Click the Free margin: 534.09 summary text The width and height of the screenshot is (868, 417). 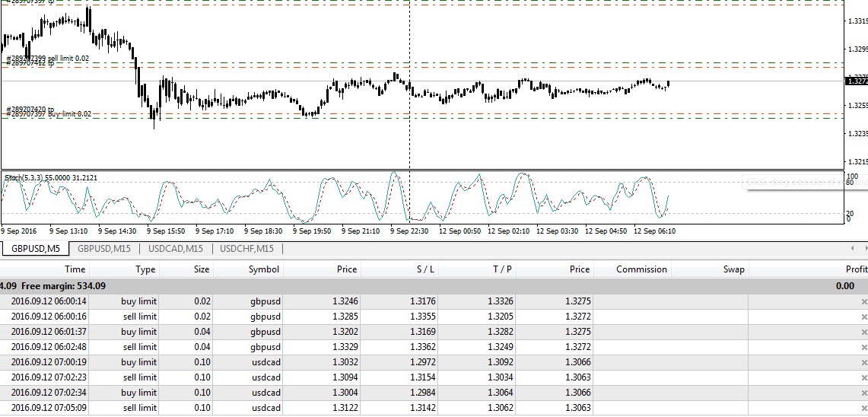tap(63, 286)
